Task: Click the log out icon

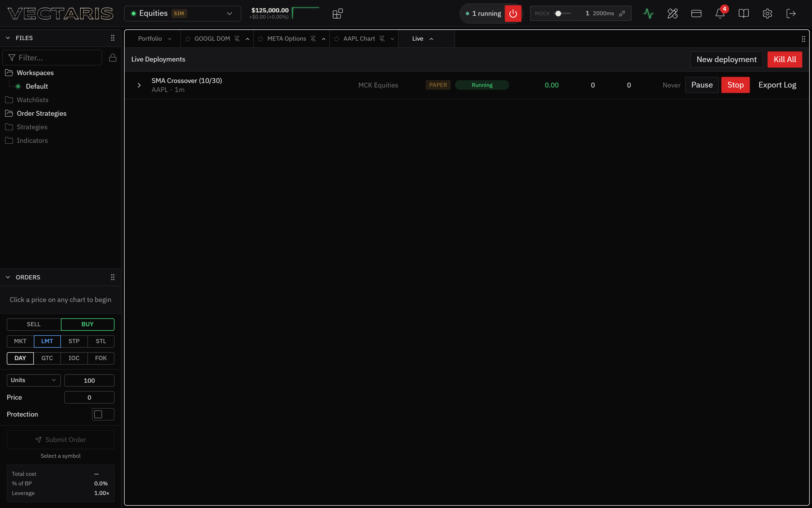Action: pyautogui.click(x=791, y=14)
